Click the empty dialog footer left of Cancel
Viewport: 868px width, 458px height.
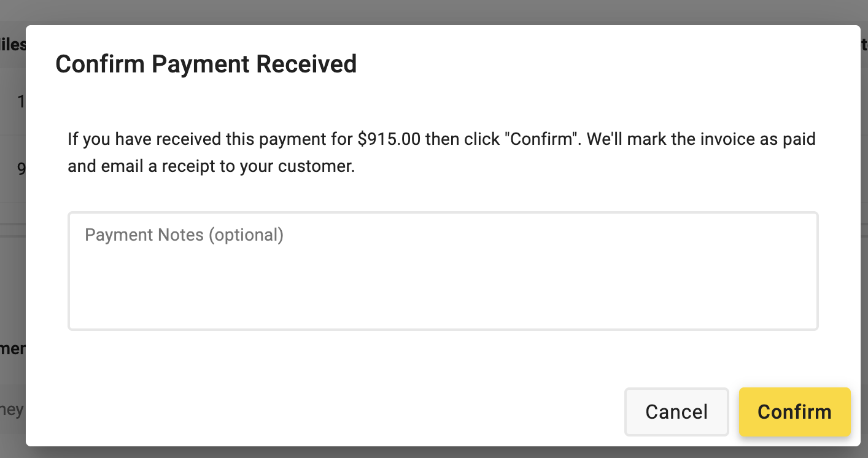point(325,412)
